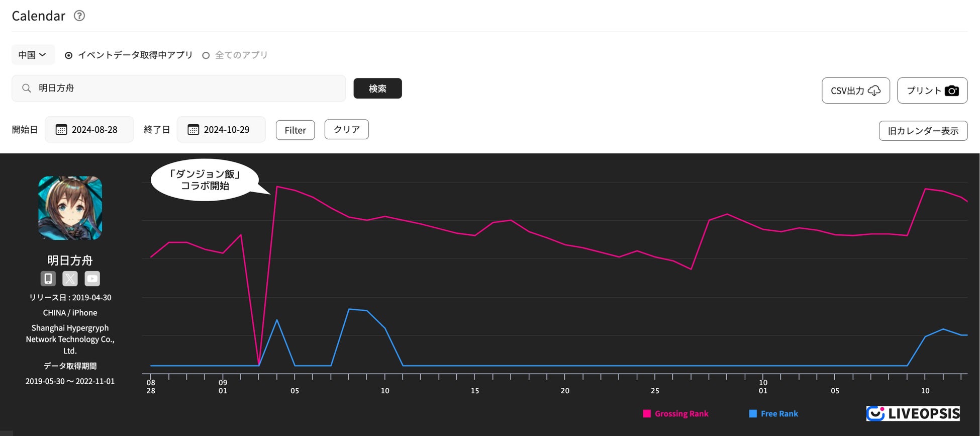The height and width of the screenshot is (436, 980).
Task: Click the 明日方舟 app icon thumbnail
Action: 70,208
